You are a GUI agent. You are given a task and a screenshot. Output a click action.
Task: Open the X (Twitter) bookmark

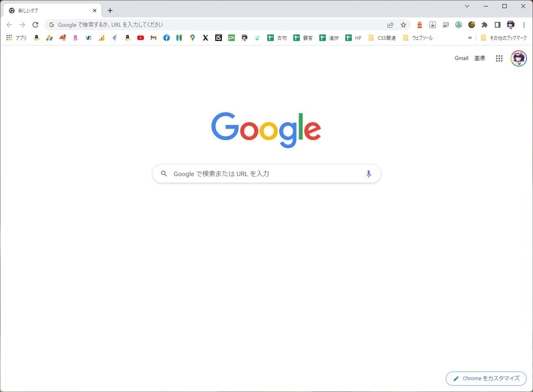206,38
